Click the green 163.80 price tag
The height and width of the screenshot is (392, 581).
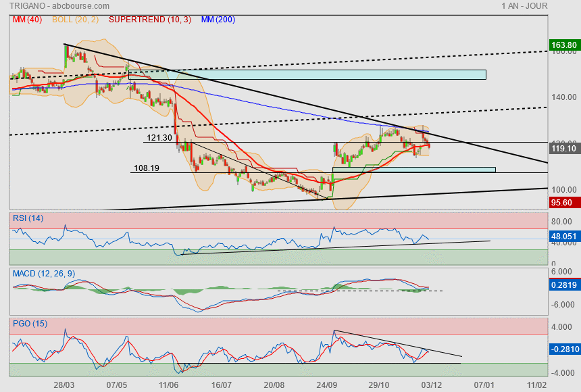tap(564, 45)
